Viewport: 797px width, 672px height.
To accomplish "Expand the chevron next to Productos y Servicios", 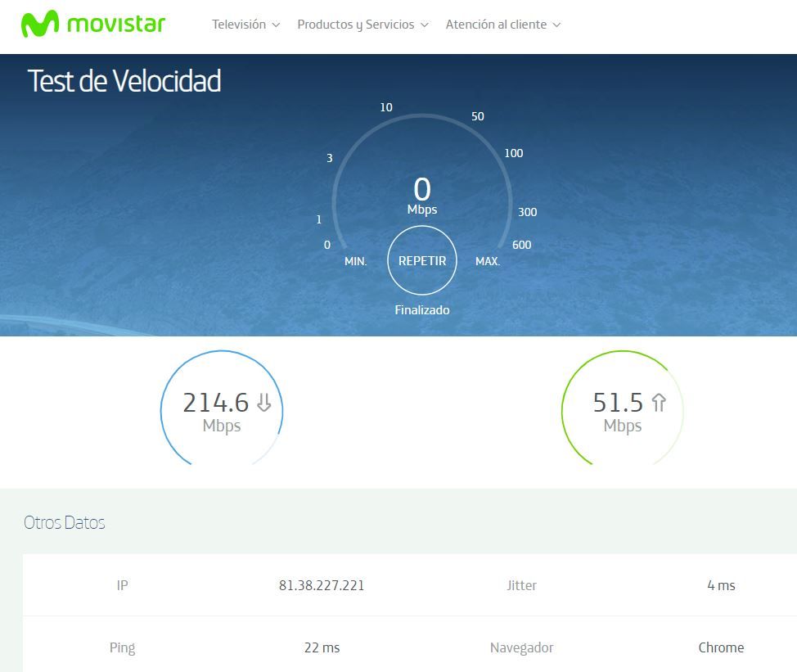I will 425,25.
